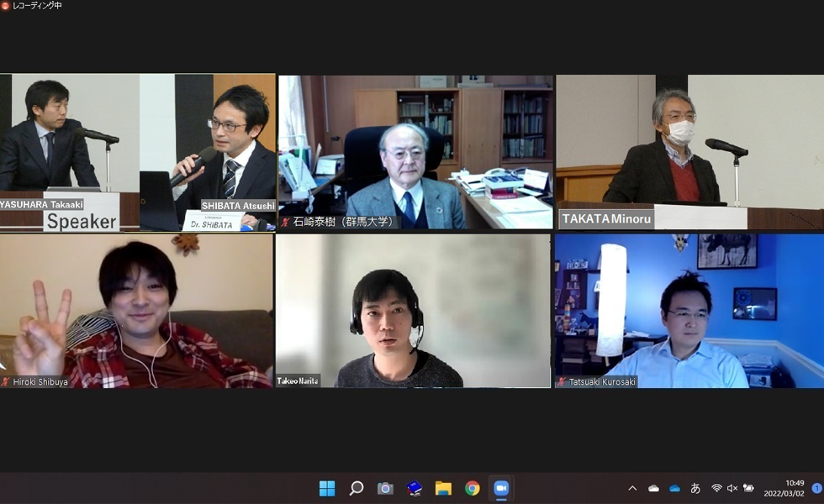824x504 pixels.
Task: Click the blue dictionary app icon in taskbar
Action: click(x=415, y=488)
